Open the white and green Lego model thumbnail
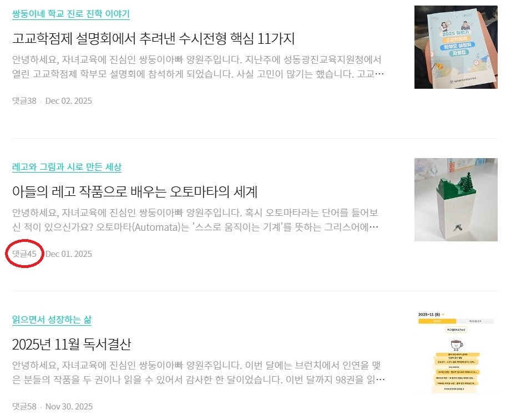The width and height of the screenshot is (506, 420). (x=456, y=200)
